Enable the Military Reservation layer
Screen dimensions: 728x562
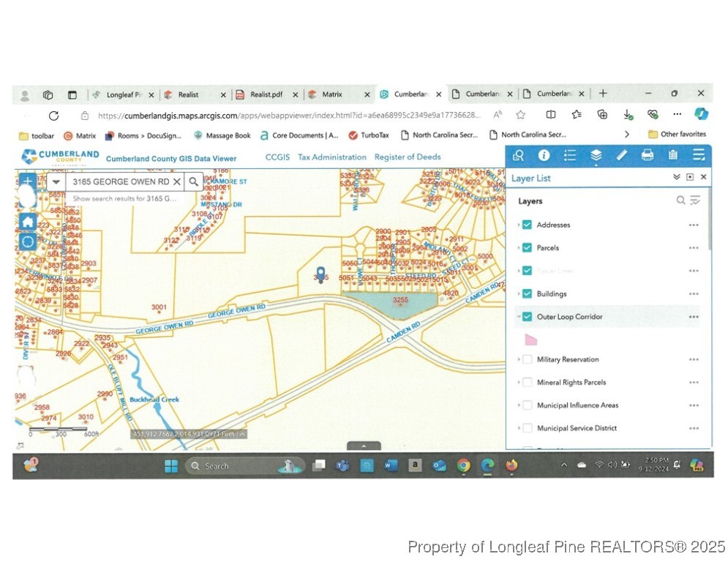click(x=527, y=359)
